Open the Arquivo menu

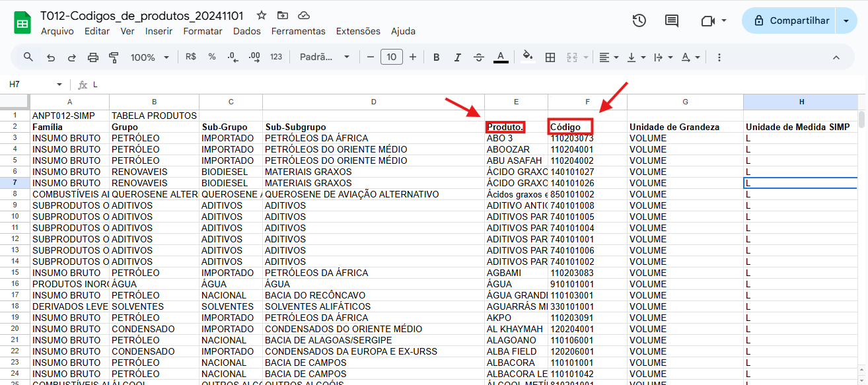tap(57, 31)
